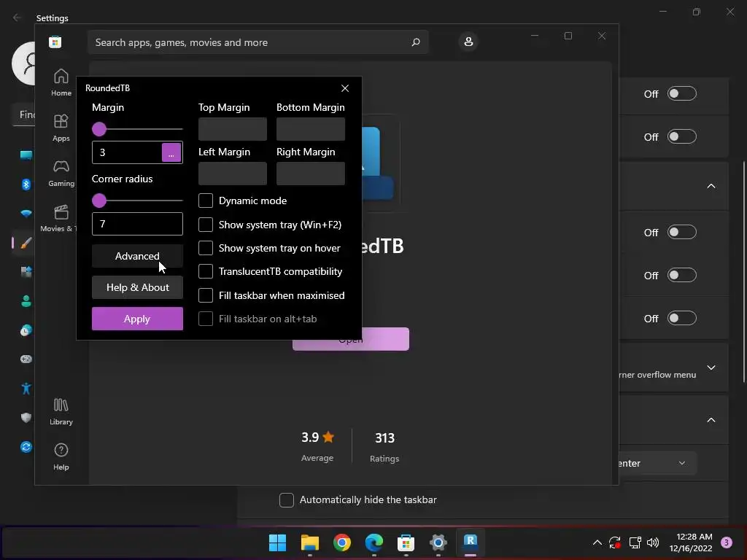Image resolution: width=747 pixels, height=560 pixels.
Task: Open Help & About in RoundedTB
Action: pos(137,287)
